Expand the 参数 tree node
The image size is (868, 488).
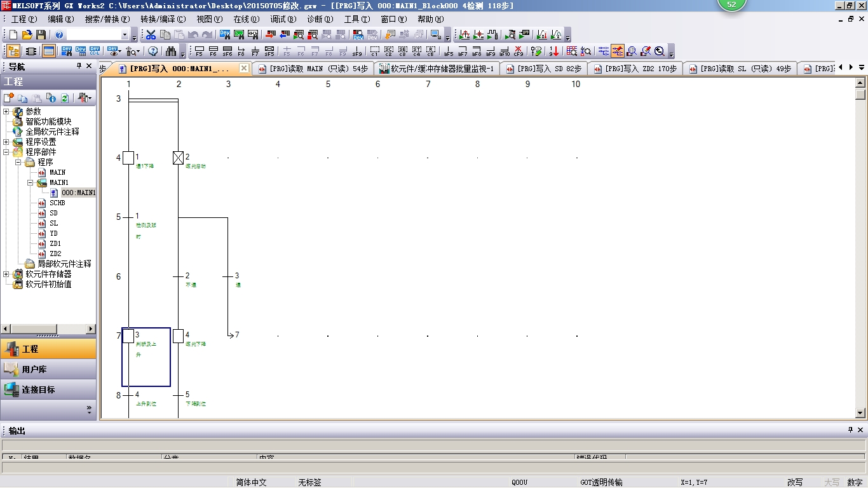[6, 111]
